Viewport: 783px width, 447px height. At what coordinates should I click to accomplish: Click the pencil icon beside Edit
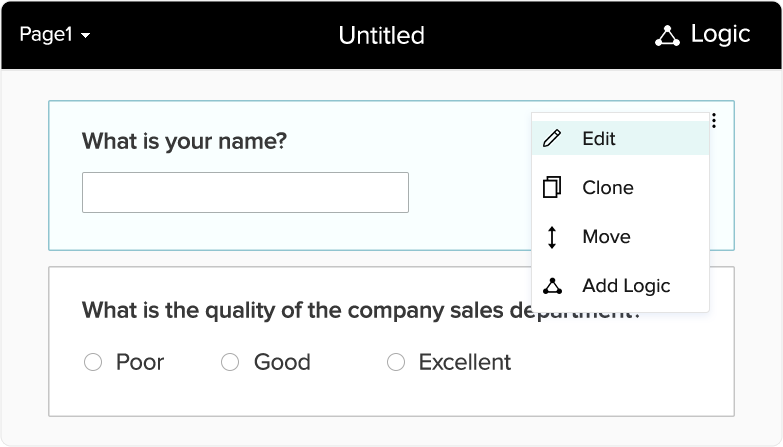click(552, 139)
